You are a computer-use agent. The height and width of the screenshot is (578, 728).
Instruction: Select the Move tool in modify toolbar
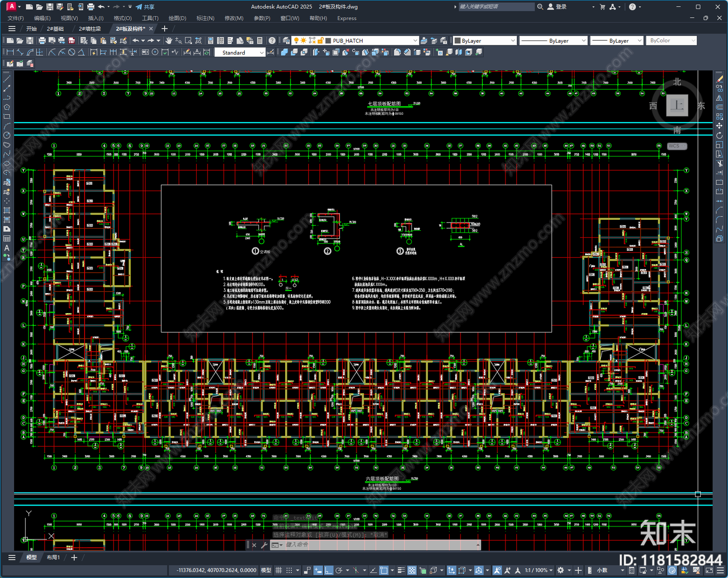(719, 126)
